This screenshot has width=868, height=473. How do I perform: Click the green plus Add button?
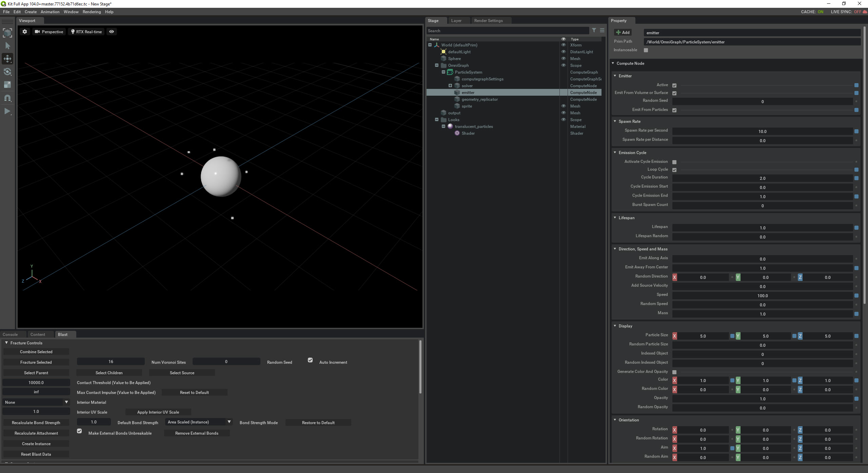[x=623, y=33]
